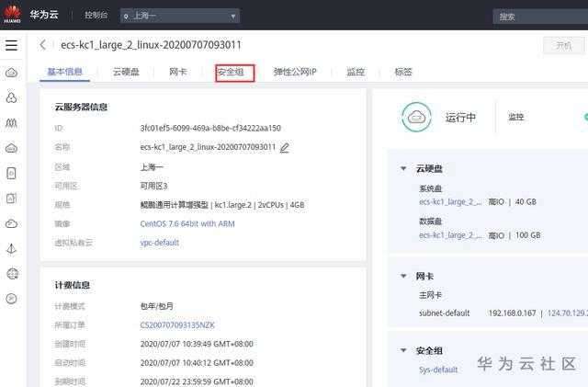This screenshot has width=588, height=387.
Task: Click the private IP 192.168.0.167
Action: 512,313
